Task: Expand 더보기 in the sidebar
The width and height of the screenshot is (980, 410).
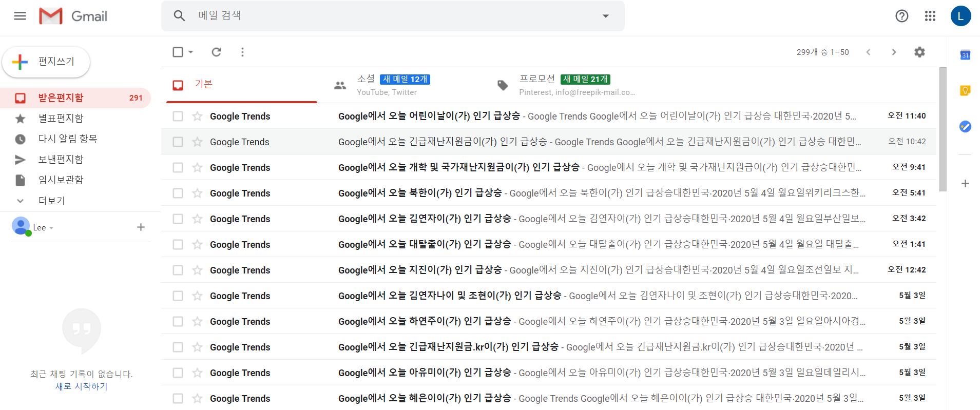Action: coord(51,201)
